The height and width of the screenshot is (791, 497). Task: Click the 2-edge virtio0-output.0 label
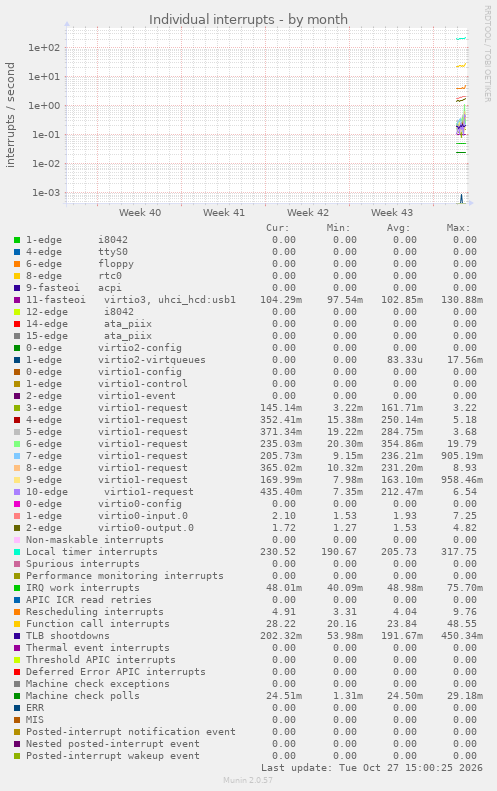click(110, 528)
